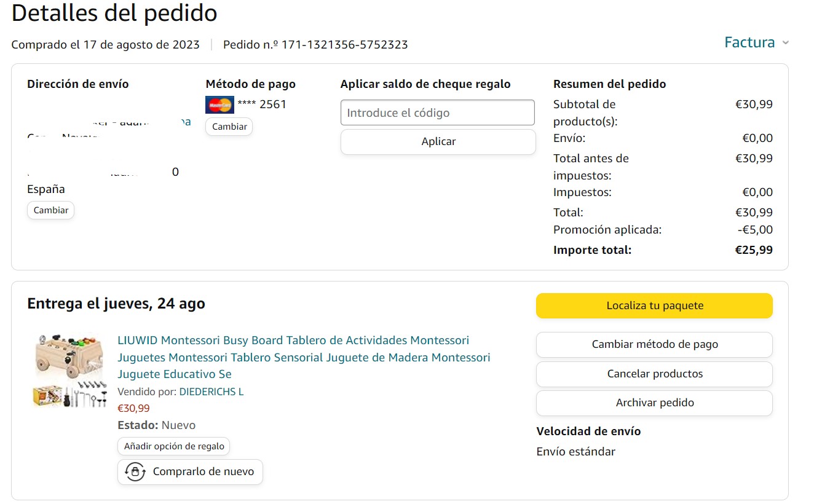The height and width of the screenshot is (504, 822).
Task: Click the MasterCard card logo icon
Action: click(x=219, y=104)
